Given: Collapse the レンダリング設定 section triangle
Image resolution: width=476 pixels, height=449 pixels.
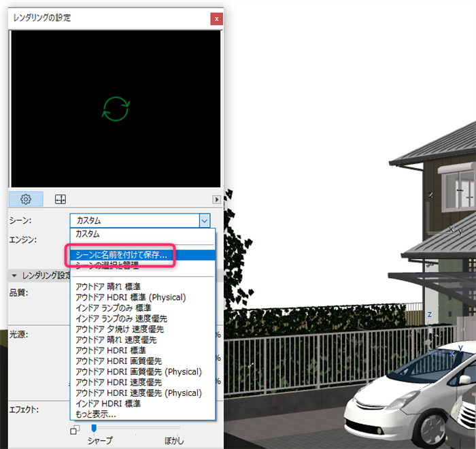Looking at the screenshot, I should 14,276.
